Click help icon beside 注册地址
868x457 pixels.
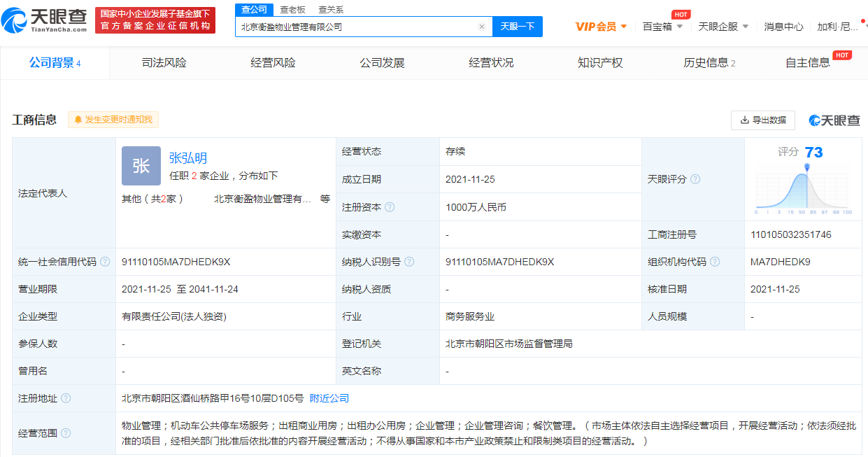point(66,398)
